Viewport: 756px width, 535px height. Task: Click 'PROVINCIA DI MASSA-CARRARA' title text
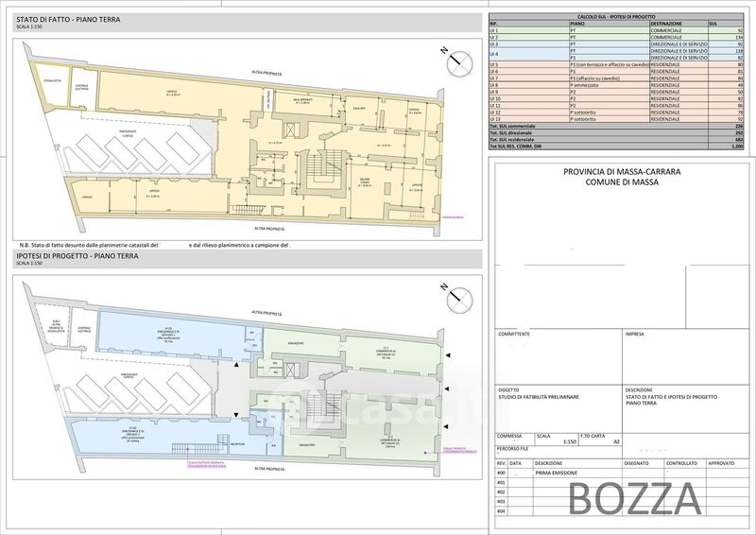tap(620, 171)
